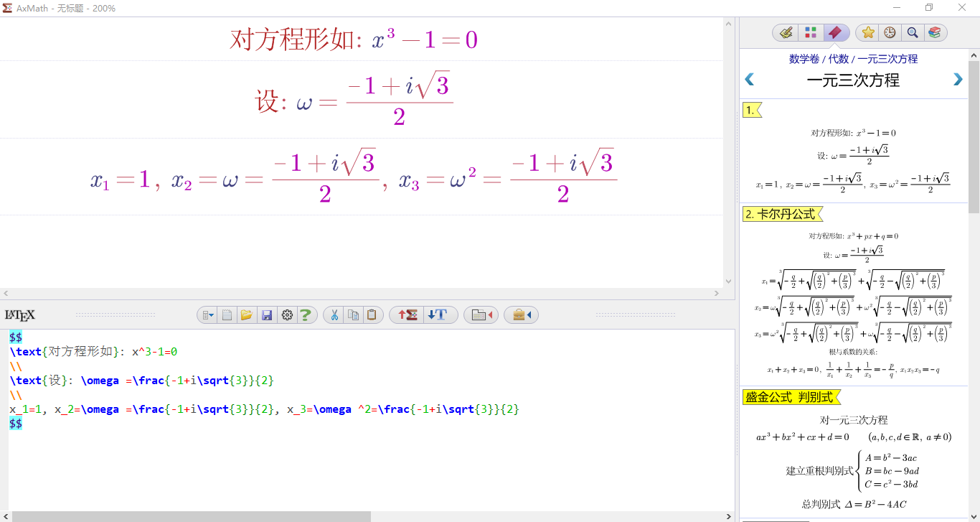The image size is (980, 522).
Task: Paste from the clipboard icon
Action: [372, 315]
